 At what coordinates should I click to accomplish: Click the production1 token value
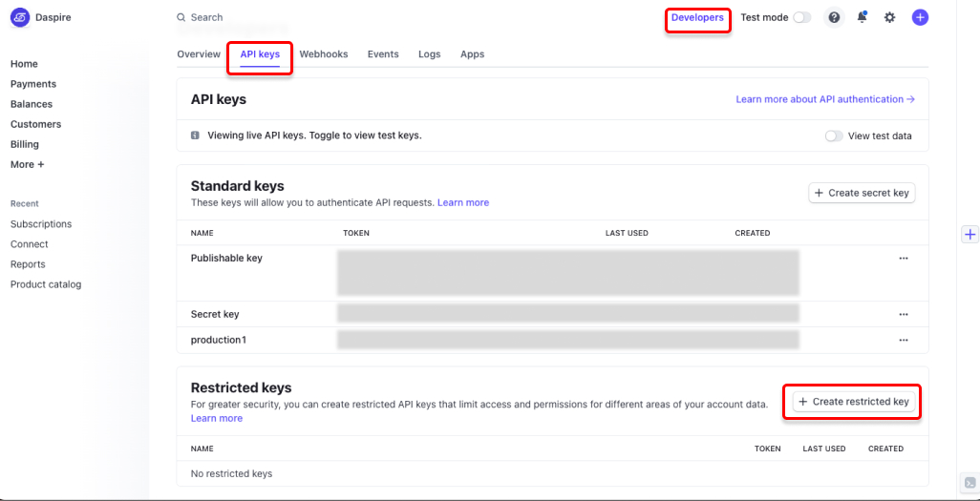click(568, 340)
